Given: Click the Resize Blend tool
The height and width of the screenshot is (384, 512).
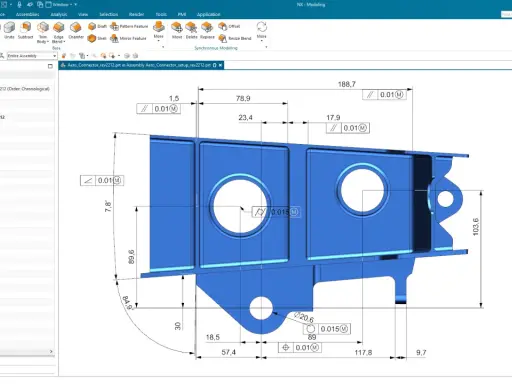Looking at the screenshot, I should point(235,38).
